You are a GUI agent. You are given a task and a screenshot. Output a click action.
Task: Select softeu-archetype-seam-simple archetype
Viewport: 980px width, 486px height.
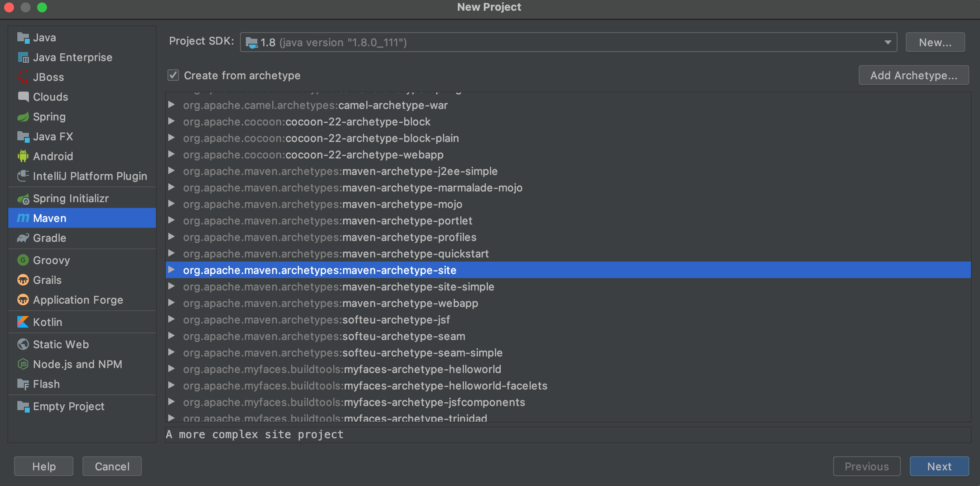click(x=568, y=353)
